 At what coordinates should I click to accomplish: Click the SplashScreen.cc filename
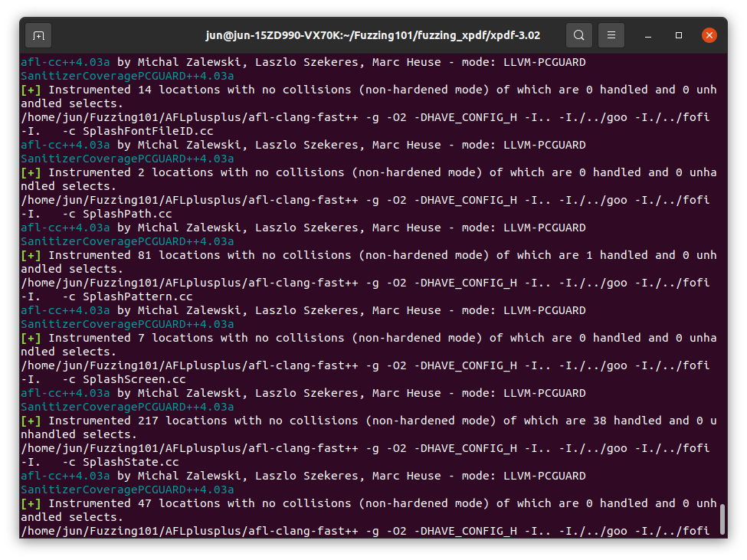[134, 379]
